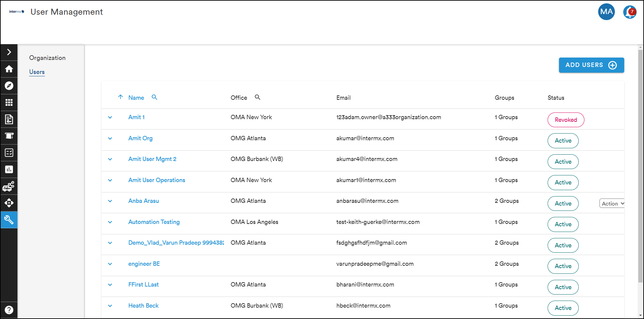The height and width of the screenshot is (319, 644).
Task: Open the grid apps icon in the sidebar
Action: (9, 102)
